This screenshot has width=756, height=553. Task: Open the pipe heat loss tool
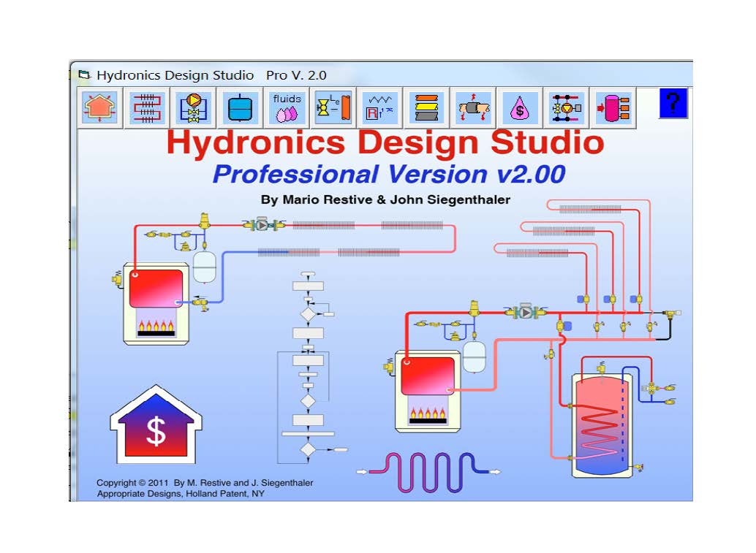(473, 108)
